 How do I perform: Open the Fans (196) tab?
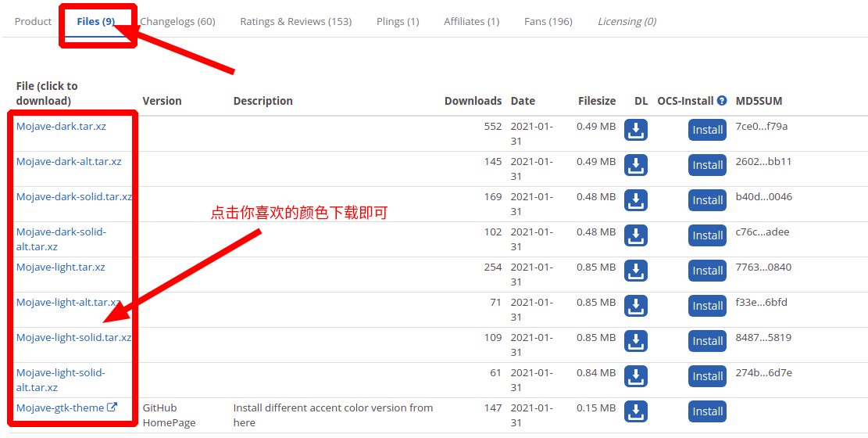(548, 22)
